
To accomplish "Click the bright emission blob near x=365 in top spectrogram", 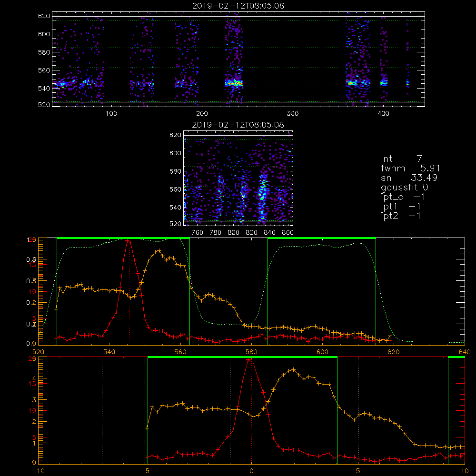I will [x=352, y=82].
